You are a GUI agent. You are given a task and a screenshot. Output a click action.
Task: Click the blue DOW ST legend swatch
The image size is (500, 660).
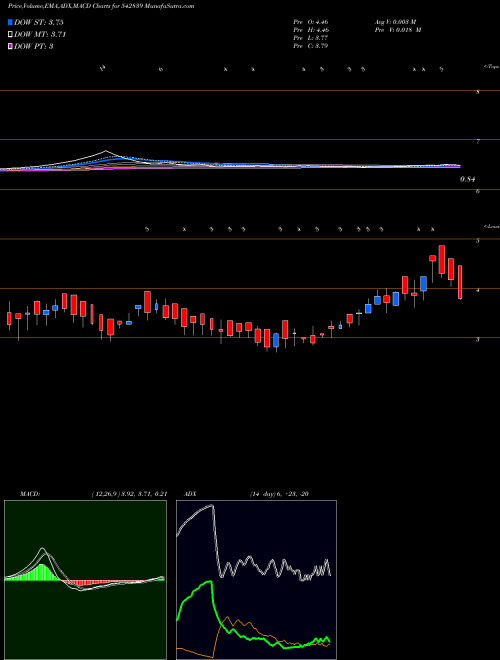click(10, 22)
